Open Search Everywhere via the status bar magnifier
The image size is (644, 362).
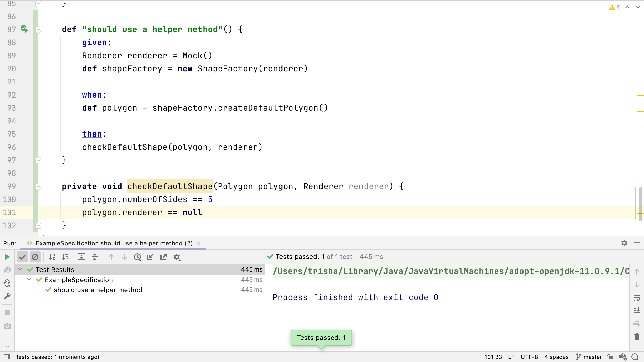click(635, 357)
